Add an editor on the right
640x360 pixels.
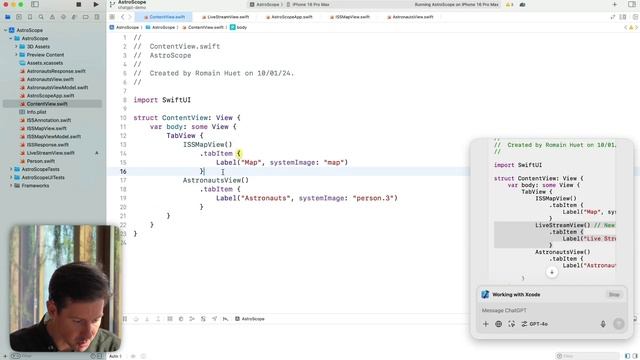[x=635, y=17]
